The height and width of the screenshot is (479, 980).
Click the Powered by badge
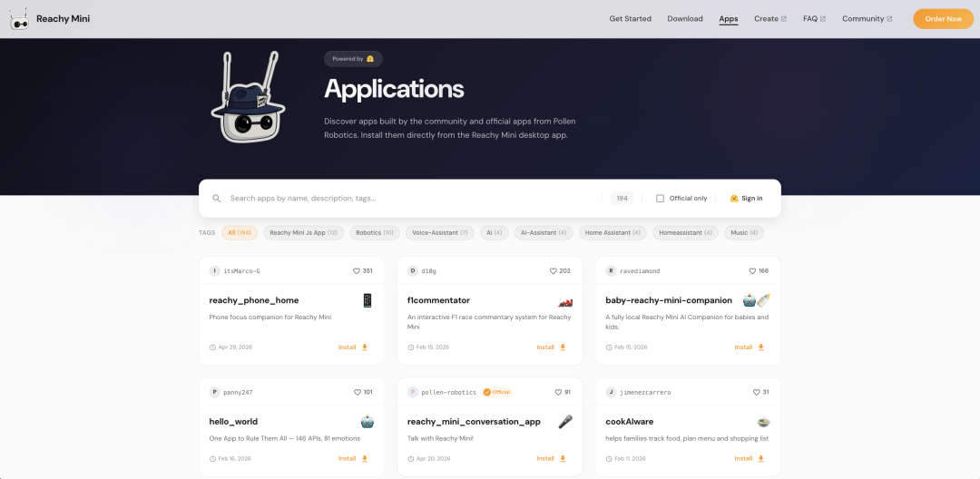pos(353,59)
